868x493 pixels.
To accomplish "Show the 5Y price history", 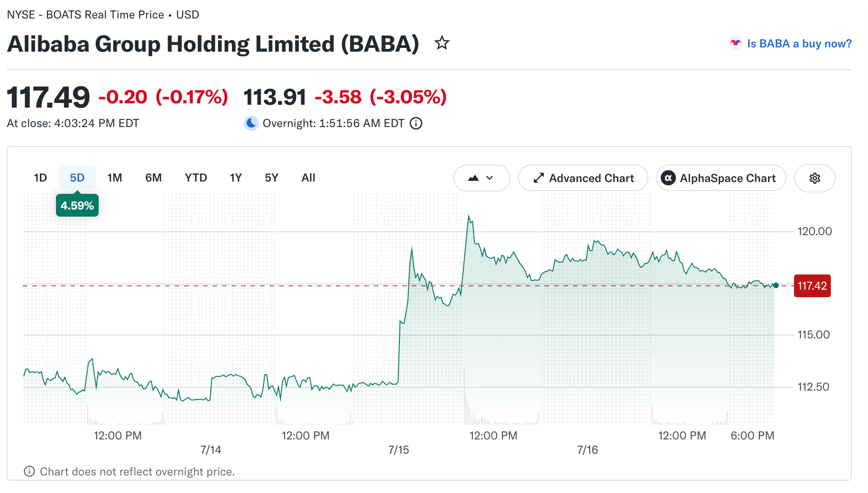I will coord(271,178).
